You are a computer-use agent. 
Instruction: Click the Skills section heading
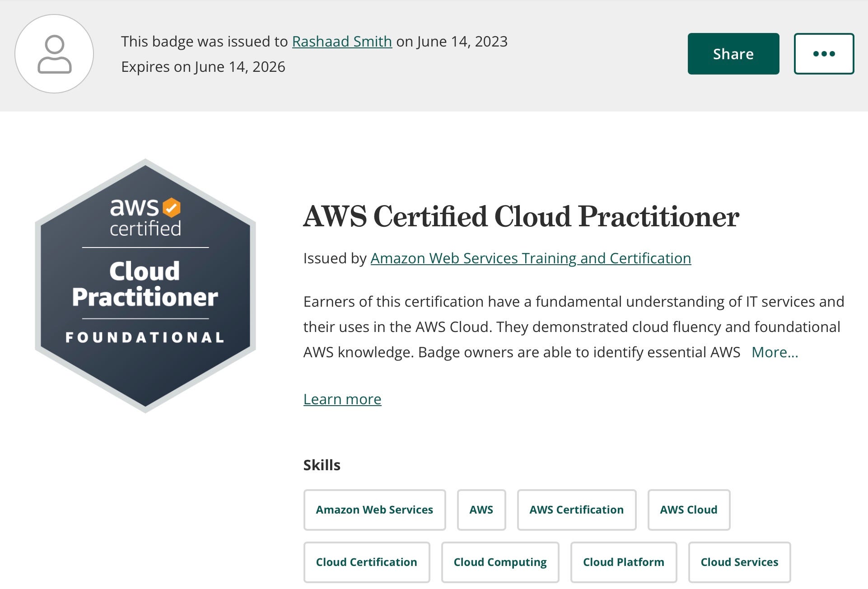322,465
